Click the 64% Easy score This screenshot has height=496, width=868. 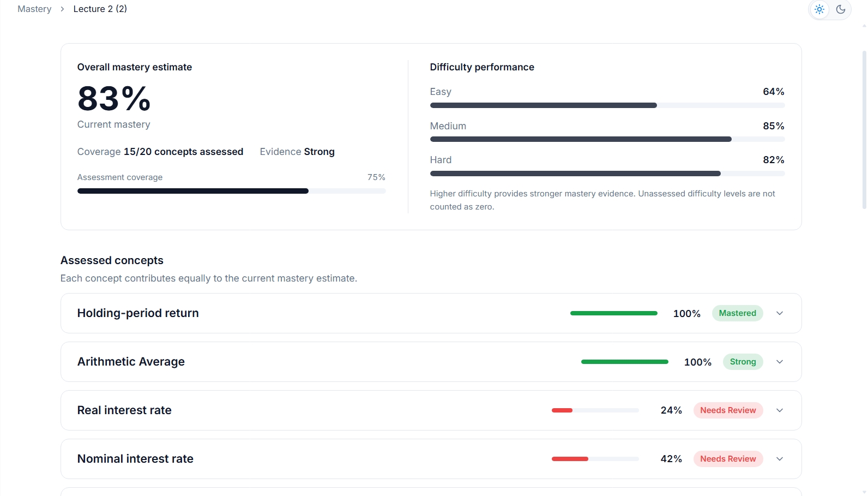tap(774, 92)
